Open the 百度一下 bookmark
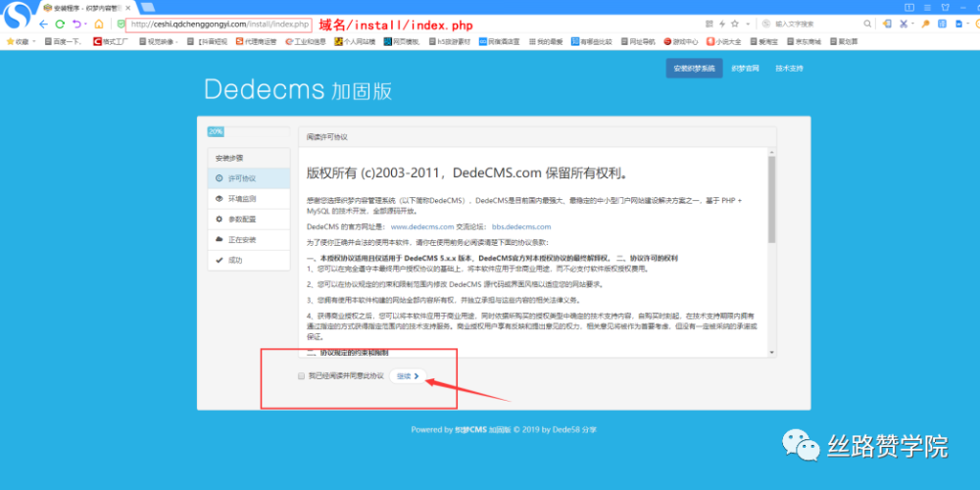Viewport: 980px width, 490px height. coord(64,42)
